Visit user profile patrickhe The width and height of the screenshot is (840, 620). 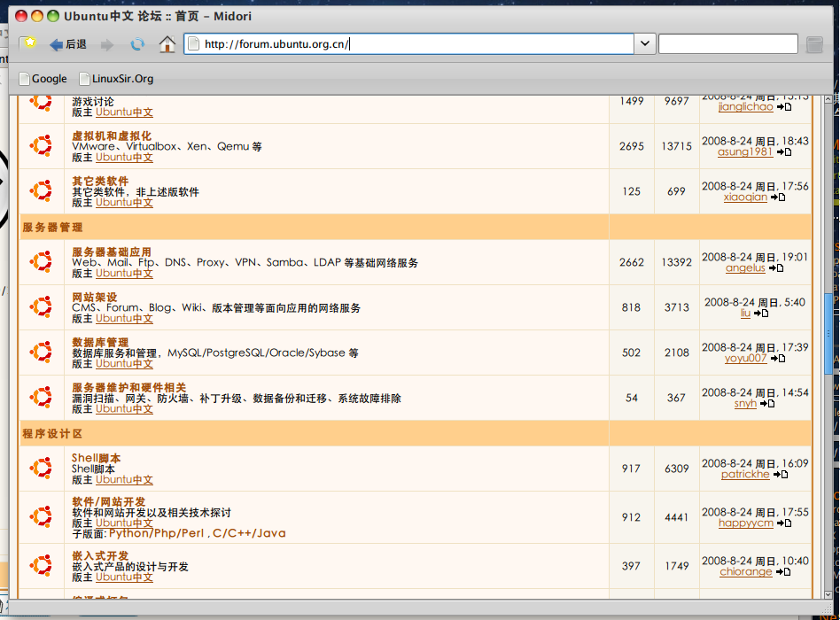click(746, 474)
